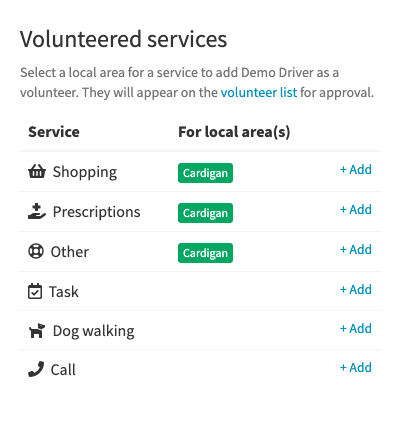The height and width of the screenshot is (422, 395).
Task: Select the Dog walking service label
Action: click(x=94, y=331)
